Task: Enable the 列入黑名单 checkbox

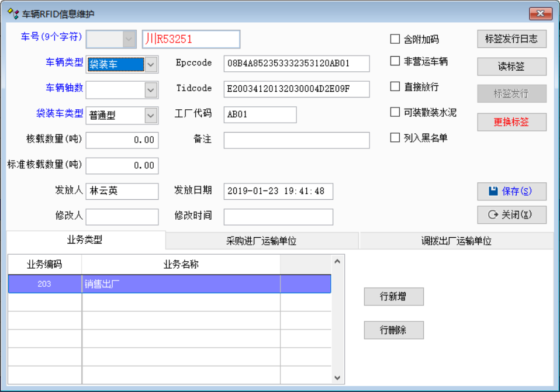Action: click(x=395, y=138)
